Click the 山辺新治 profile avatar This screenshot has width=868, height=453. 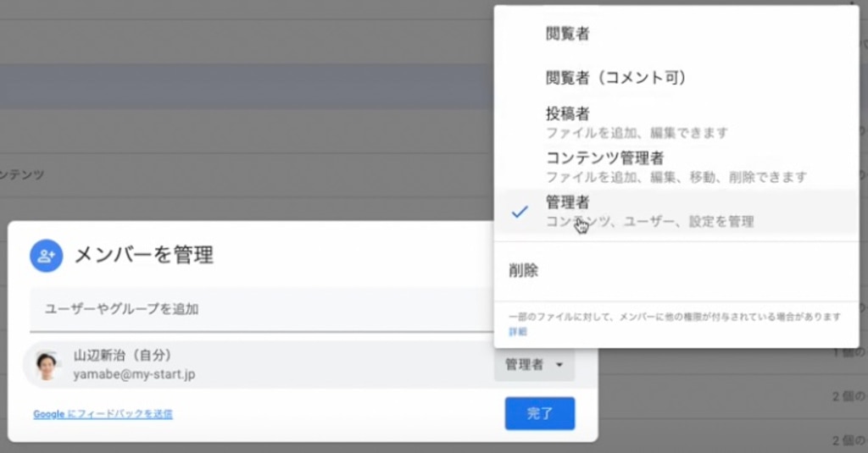pyautogui.click(x=46, y=365)
